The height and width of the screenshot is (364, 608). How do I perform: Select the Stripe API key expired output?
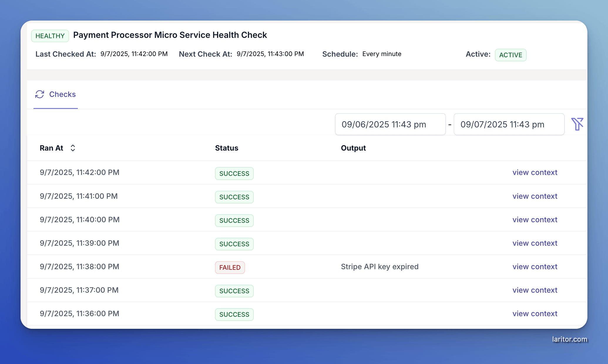point(379,267)
